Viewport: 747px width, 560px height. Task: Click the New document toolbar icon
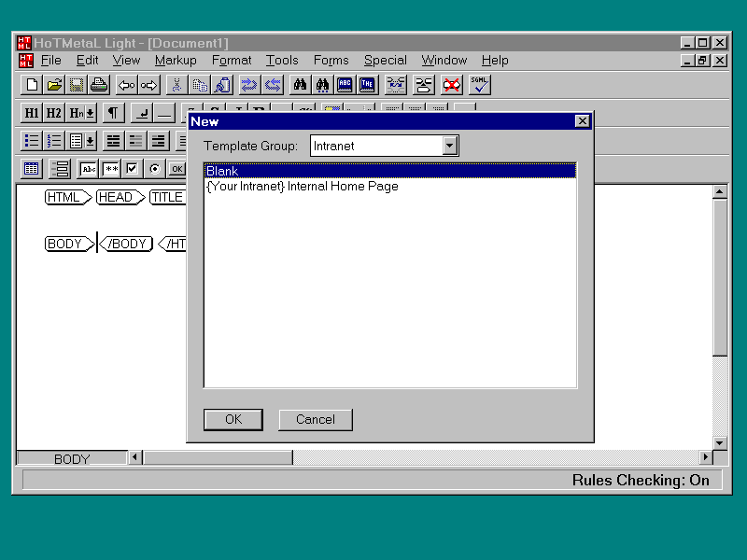32,85
